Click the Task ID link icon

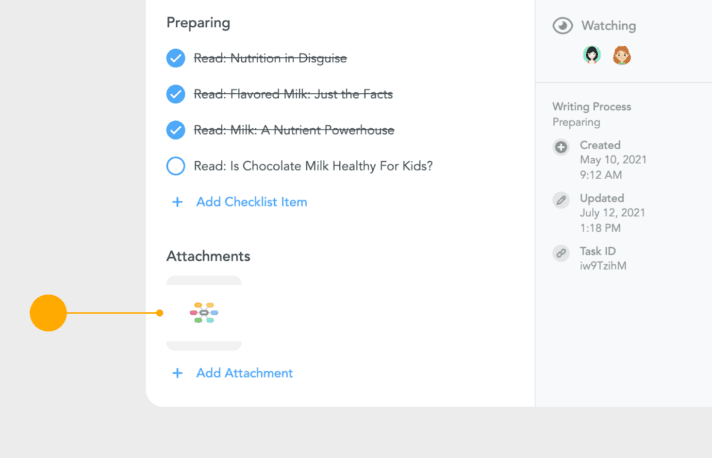click(562, 253)
